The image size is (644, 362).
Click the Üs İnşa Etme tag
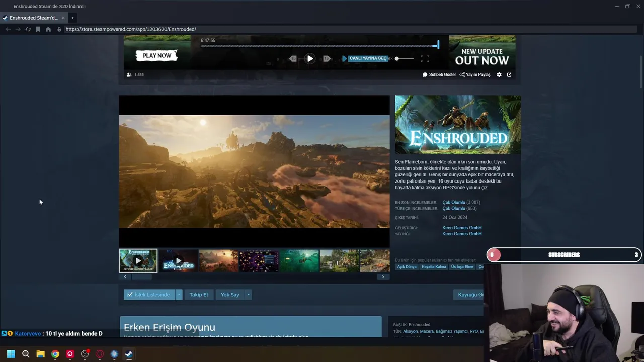tap(462, 267)
